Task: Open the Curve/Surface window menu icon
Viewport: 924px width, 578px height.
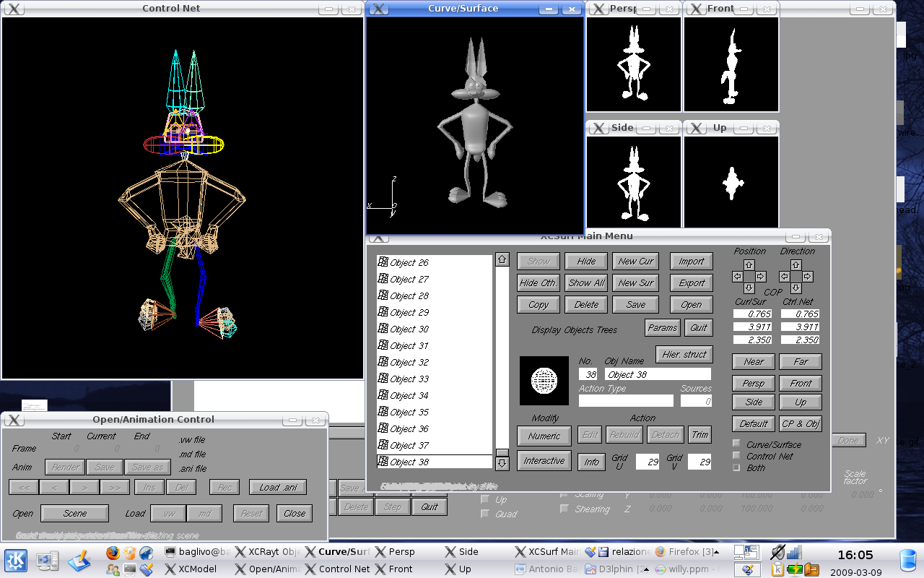Action: (379, 9)
